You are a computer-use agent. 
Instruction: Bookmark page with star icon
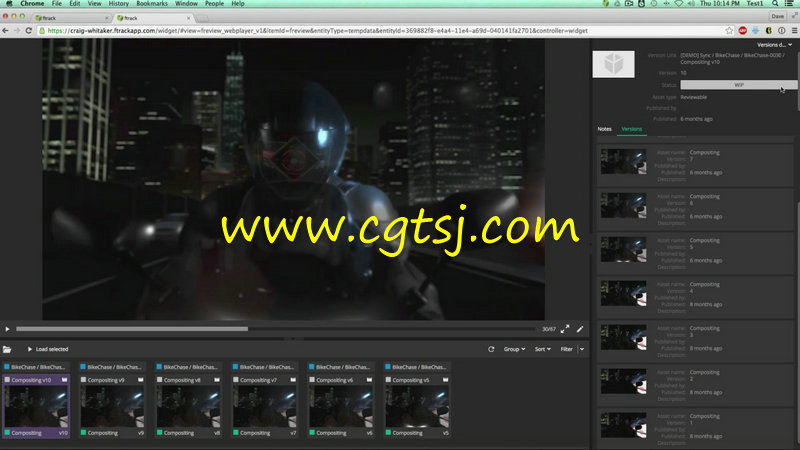(x=729, y=31)
